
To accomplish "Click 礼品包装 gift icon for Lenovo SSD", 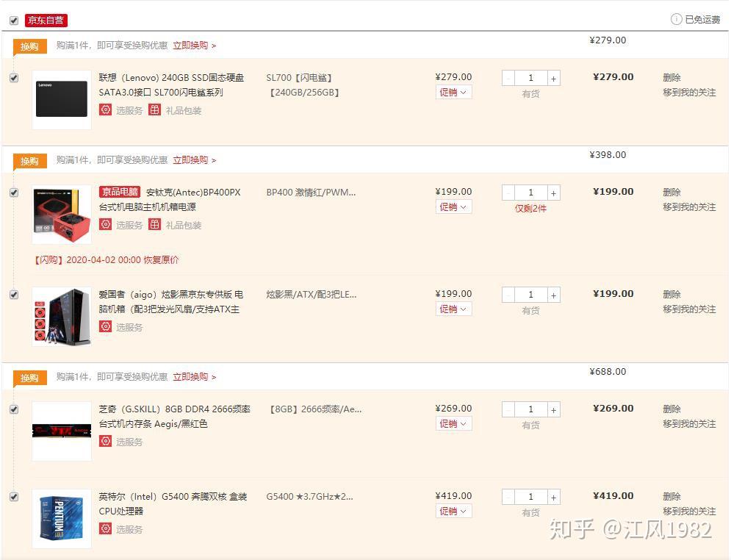I will [154, 110].
